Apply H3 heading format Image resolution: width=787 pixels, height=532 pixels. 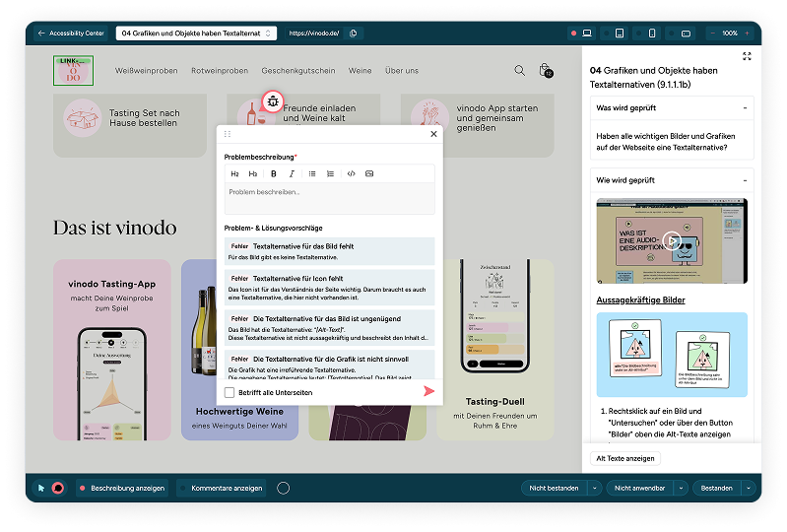(x=253, y=173)
